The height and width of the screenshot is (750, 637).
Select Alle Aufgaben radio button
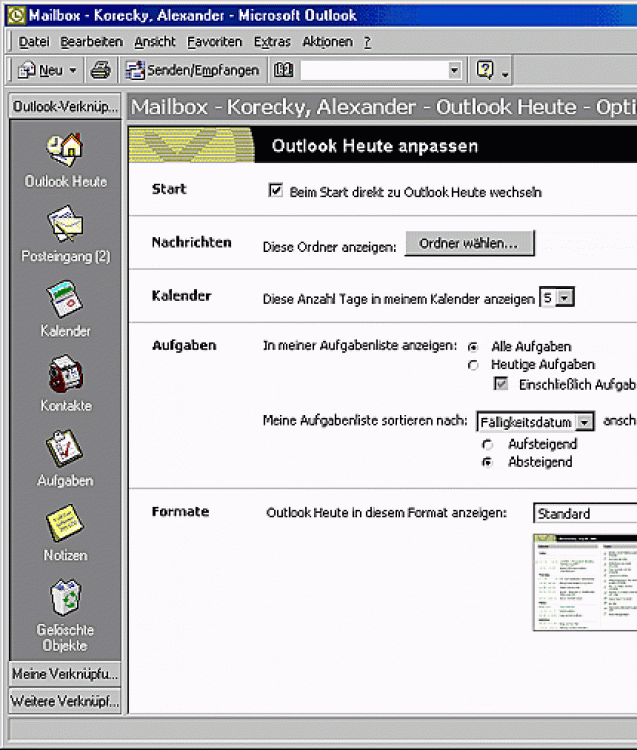473,347
